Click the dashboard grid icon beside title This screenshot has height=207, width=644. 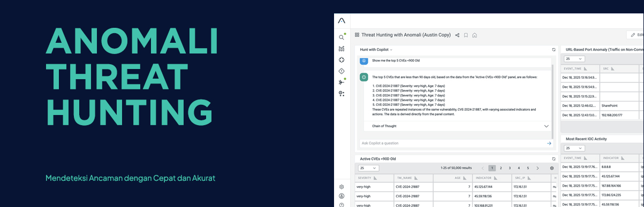point(357,35)
